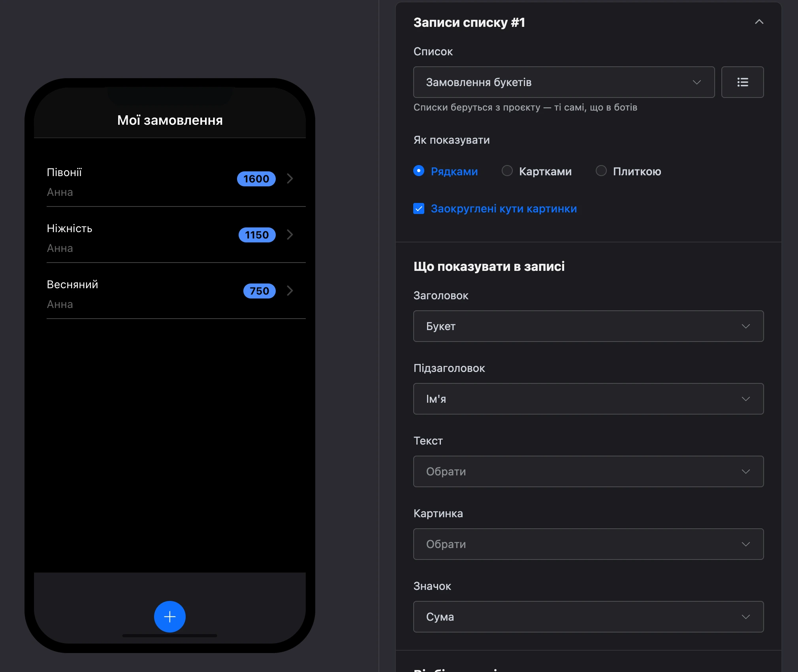Click the 1150 badge on Ніжність
Screen dimensions: 798x672
point(257,235)
